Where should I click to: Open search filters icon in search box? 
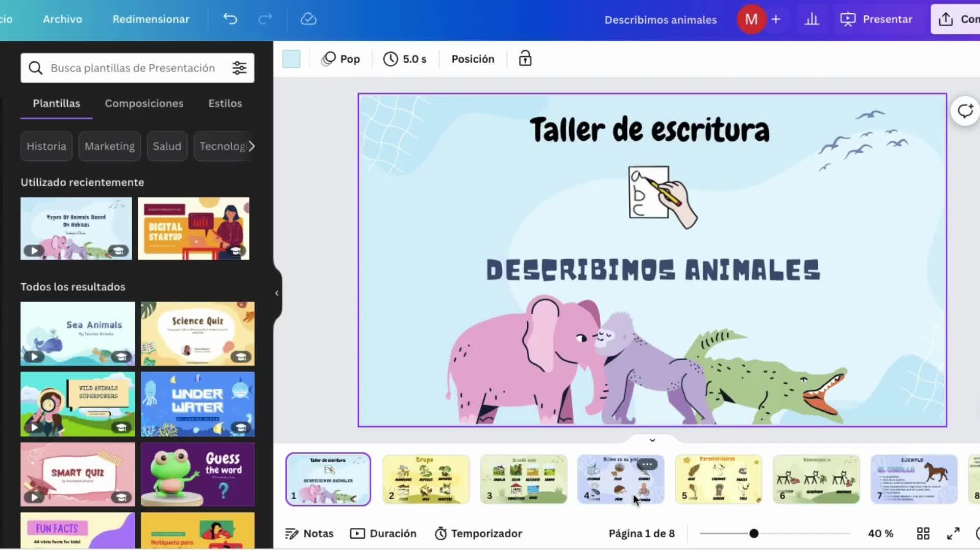(x=239, y=68)
